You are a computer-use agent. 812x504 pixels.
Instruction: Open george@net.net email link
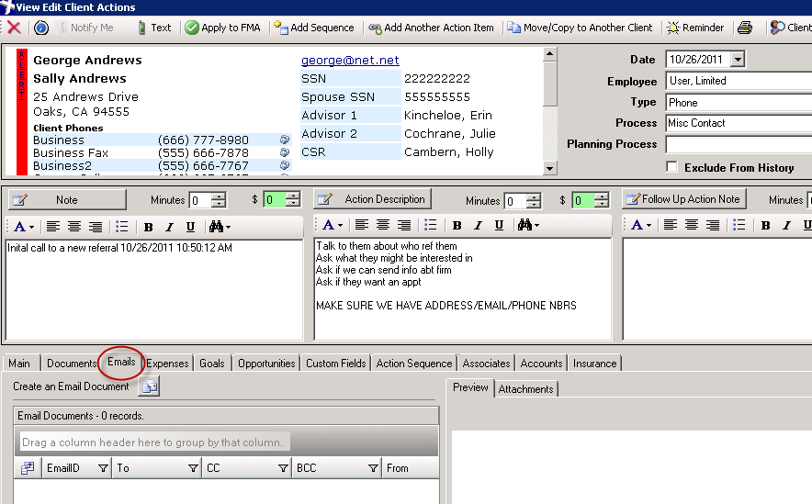[350, 60]
